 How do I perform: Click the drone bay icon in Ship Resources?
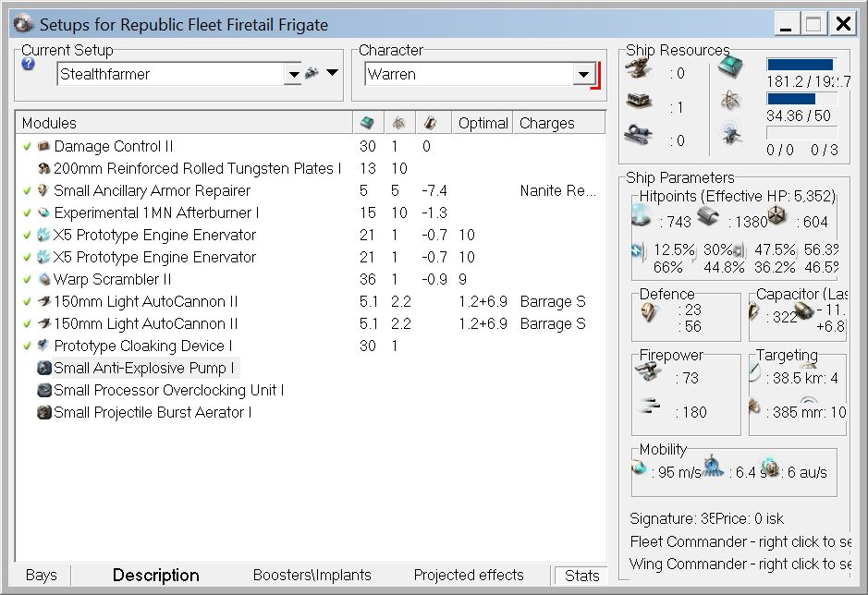click(x=731, y=134)
